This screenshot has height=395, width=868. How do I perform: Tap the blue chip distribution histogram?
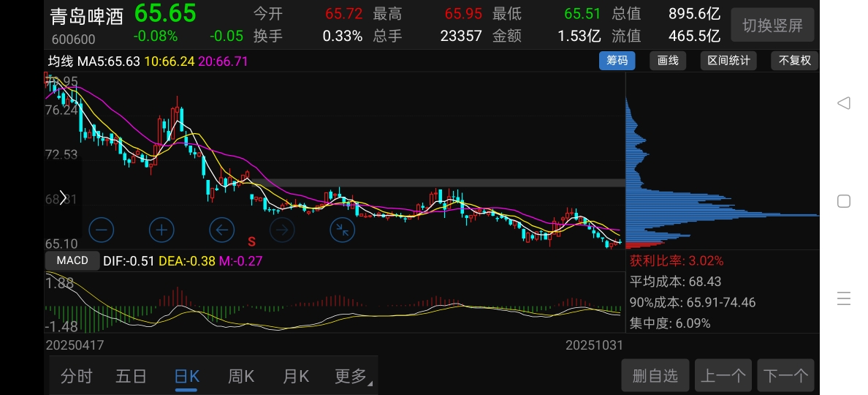tap(722, 172)
